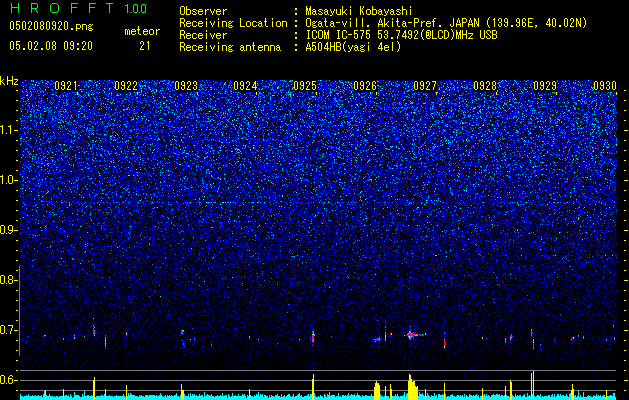
Task: Click the meteor count value 21
Action: (x=145, y=46)
